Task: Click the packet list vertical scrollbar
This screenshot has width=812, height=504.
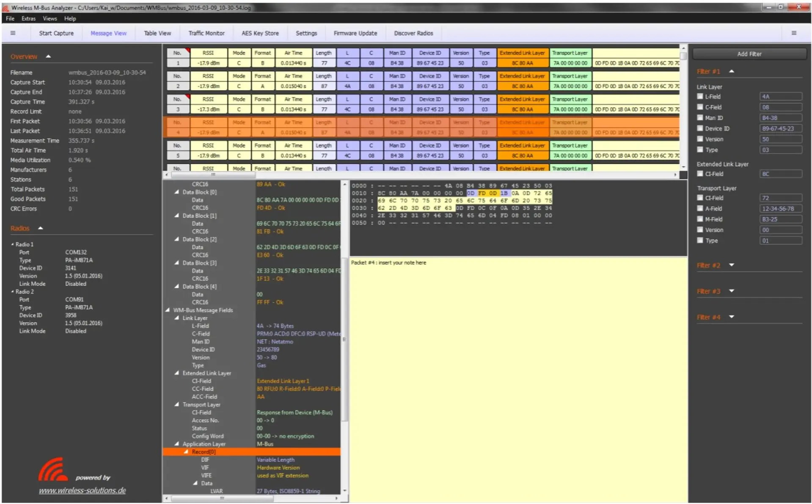Action: point(683,107)
